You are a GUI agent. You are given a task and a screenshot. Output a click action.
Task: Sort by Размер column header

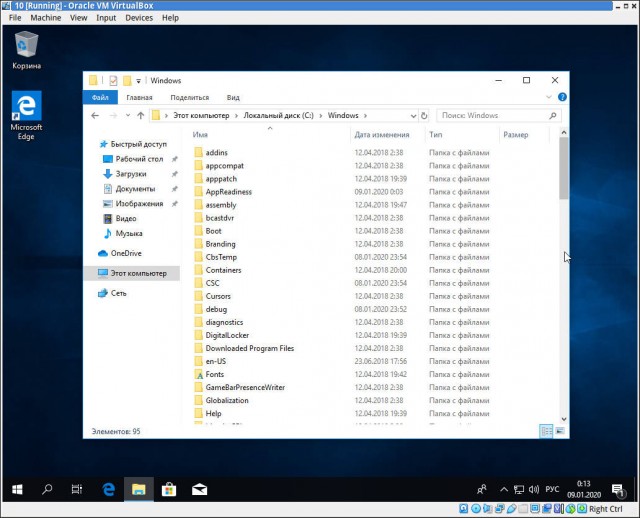pyautogui.click(x=516, y=134)
